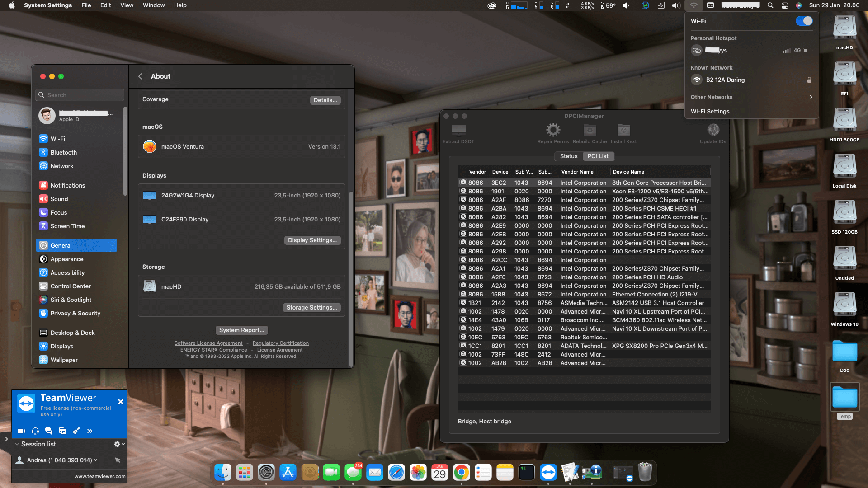Click the Coverage Details button
Viewport: 868px width, 488px height.
coord(325,100)
